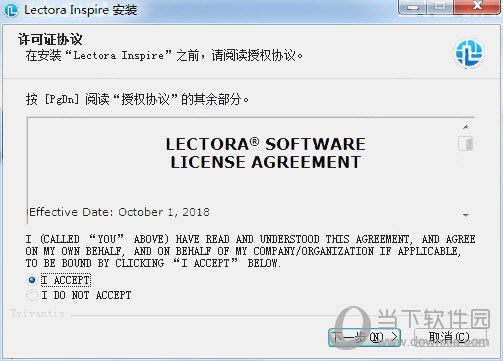Viewport: 503px width, 361px height.
Task: Click the LECTORA SOFTWARE LICENSE AGREEMENT heading
Action: click(266, 153)
